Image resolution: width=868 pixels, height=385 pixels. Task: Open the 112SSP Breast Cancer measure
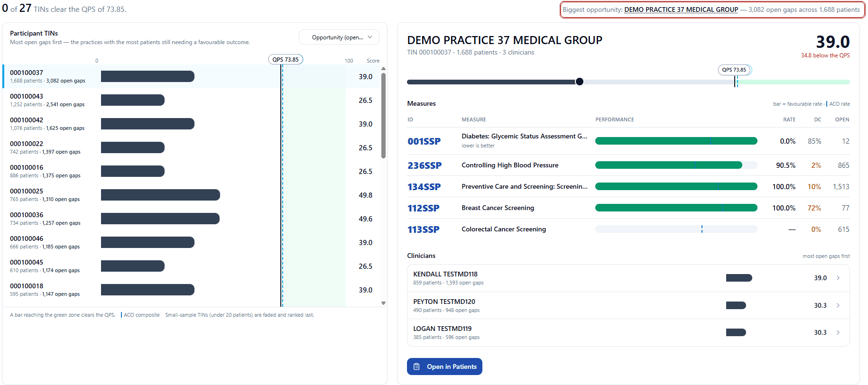(424, 208)
